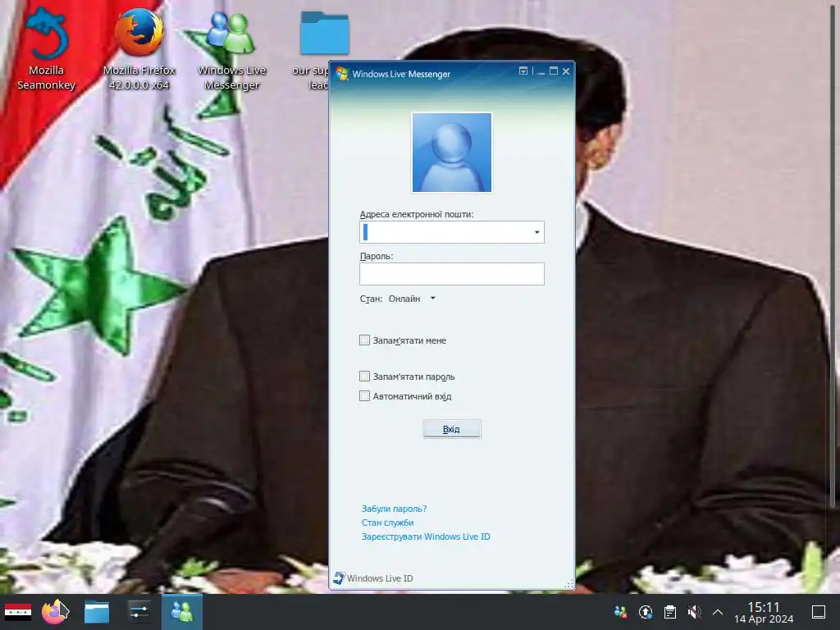This screenshot has width=840, height=630.
Task: Launch Firefox from the taskbar
Action: (56, 612)
